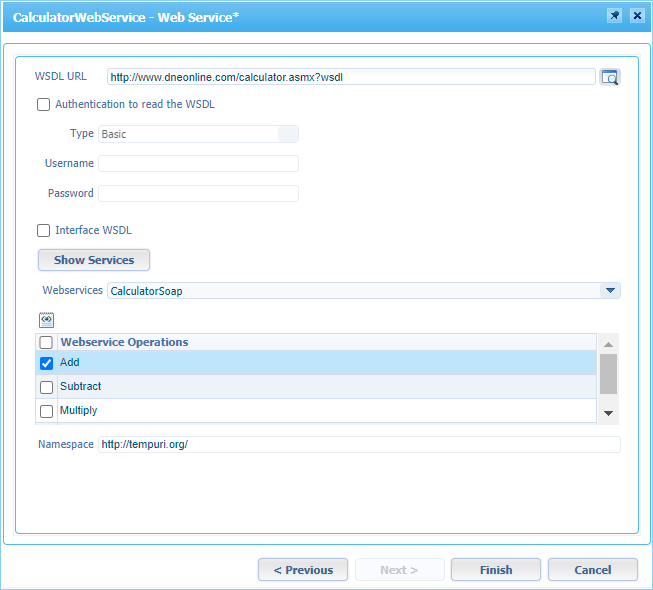Cancel the web service wizard
The height and width of the screenshot is (590, 653).
(592, 570)
